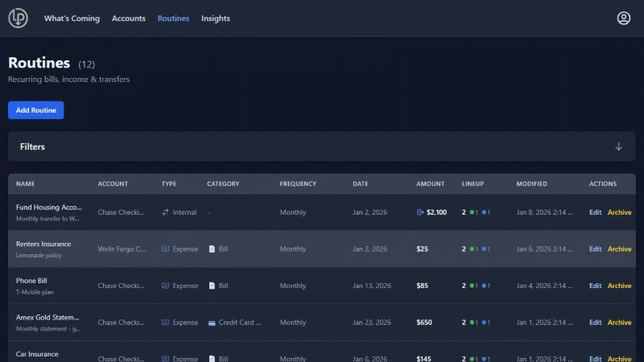The width and height of the screenshot is (644, 362).
Task: Switch to the Accounts tab
Action: pos(129,19)
